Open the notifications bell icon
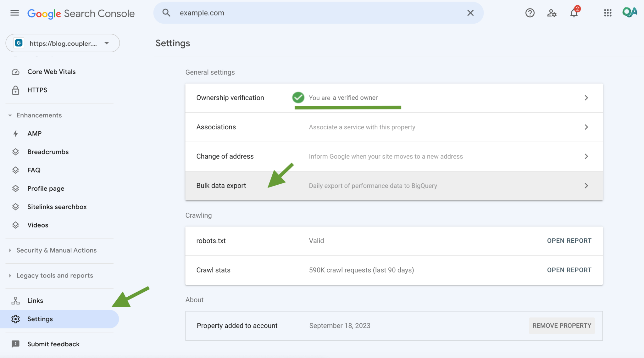This screenshot has height=358, width=644. [574, 14]
